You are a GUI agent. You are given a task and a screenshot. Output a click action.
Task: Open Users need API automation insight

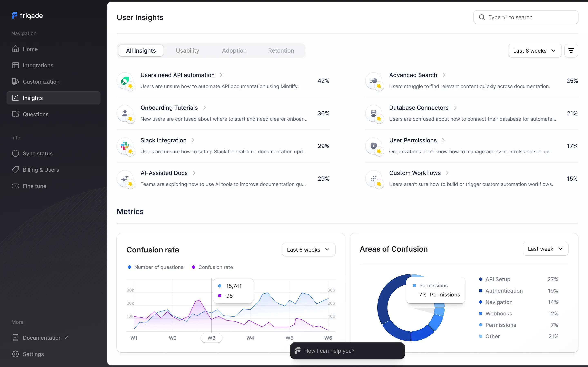[178, 75]
